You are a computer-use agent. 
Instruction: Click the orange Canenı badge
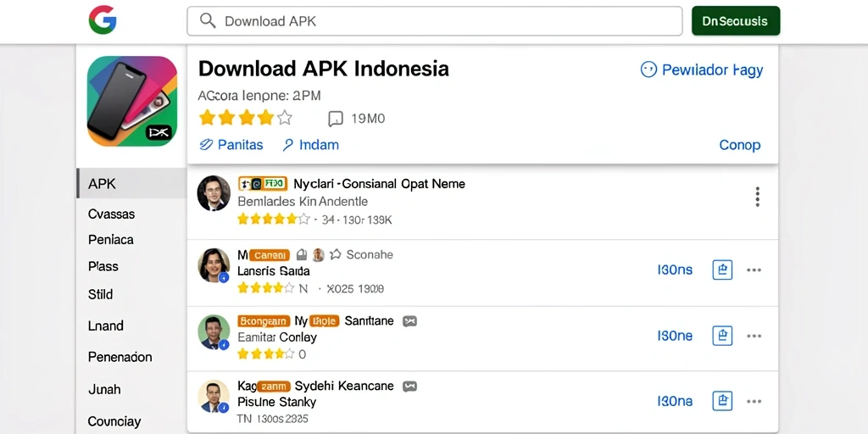270,255
